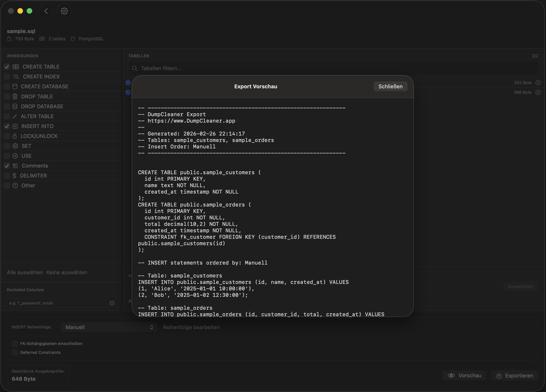
Task: Open the Vorschau preview via the eye button
Action: pos(464,376)
